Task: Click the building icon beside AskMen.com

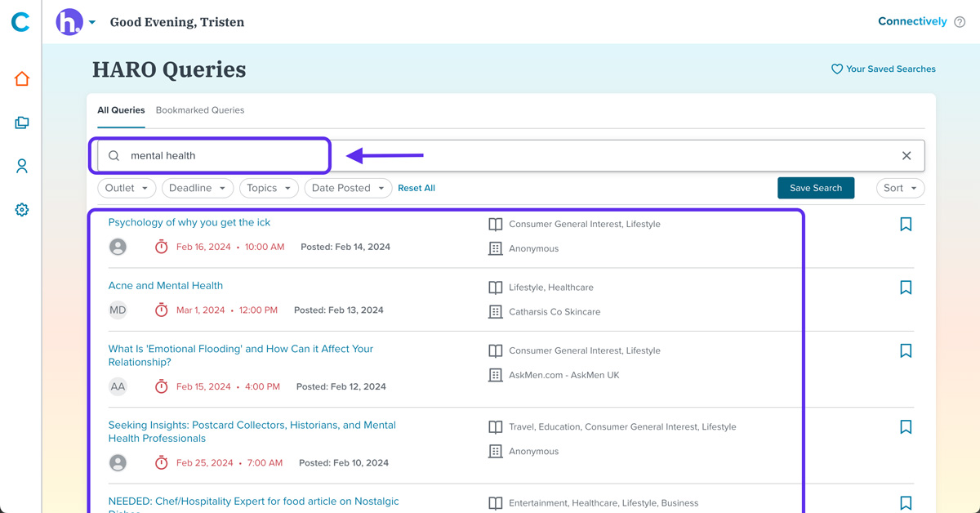Action: pyautogui.click(x=495, y=375)
